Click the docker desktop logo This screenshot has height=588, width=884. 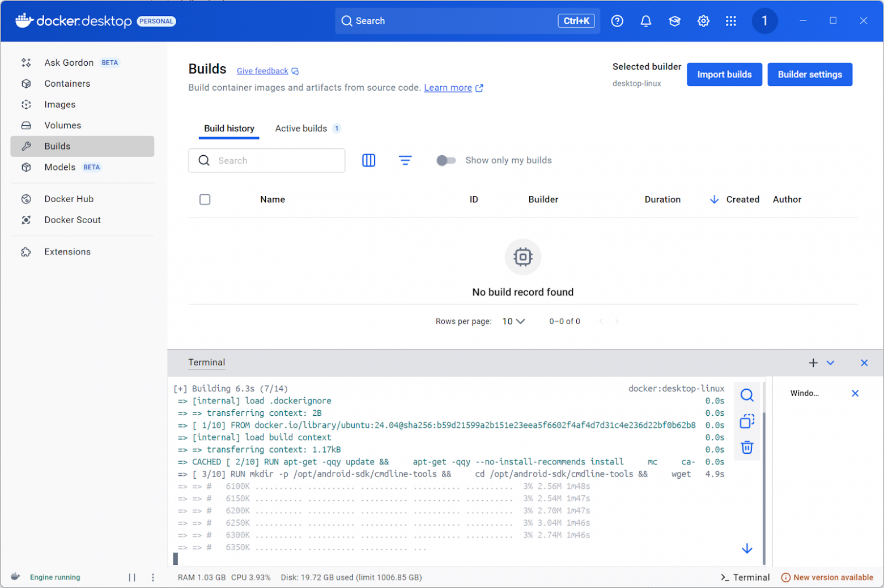74,21
